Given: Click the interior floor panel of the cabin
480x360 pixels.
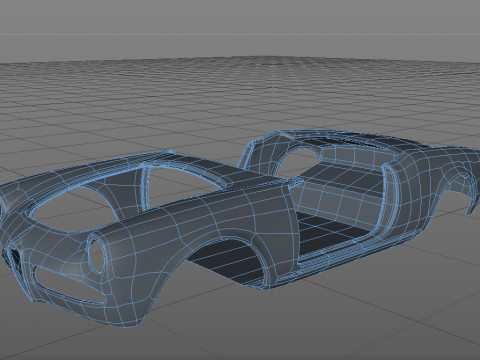Looking at the screenshot, I should (332, 234).
